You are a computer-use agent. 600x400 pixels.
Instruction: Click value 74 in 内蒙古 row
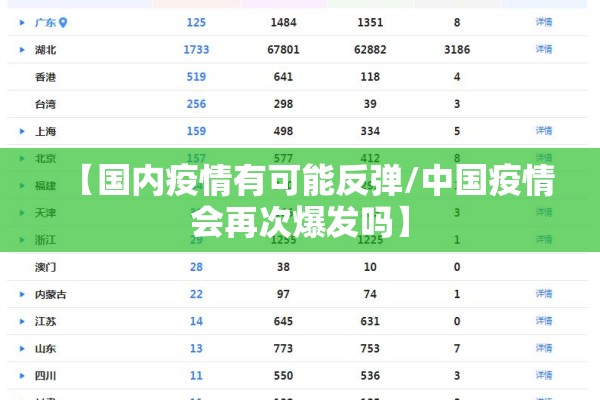point(370,294)
